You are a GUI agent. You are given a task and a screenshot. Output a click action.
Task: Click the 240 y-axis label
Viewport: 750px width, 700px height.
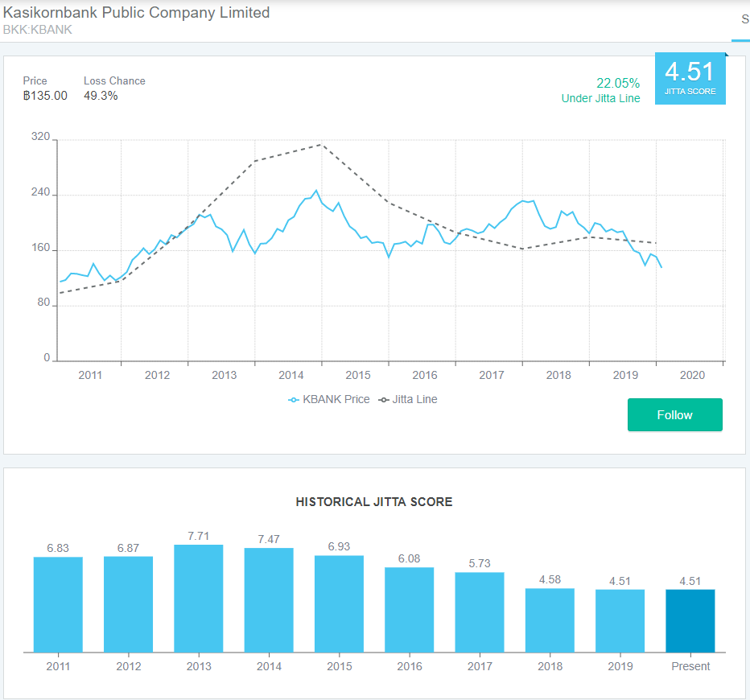click(x=41, y=191)
